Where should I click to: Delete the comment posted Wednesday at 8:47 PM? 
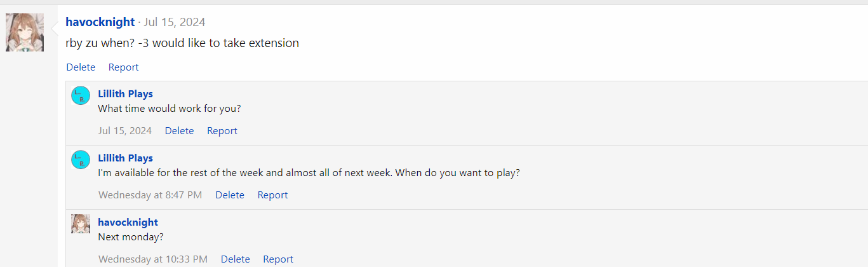[229, 195]
